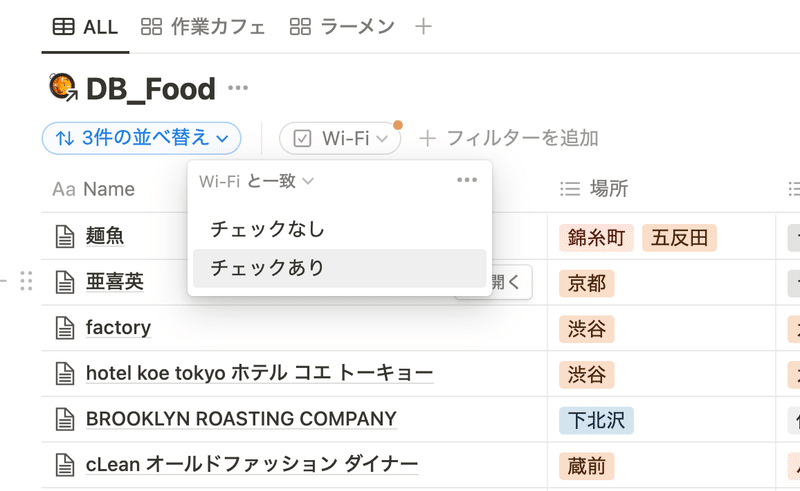Open the Wi-Fi と一致 condition dropdown

pyautogui.click(x=256, y=181)
